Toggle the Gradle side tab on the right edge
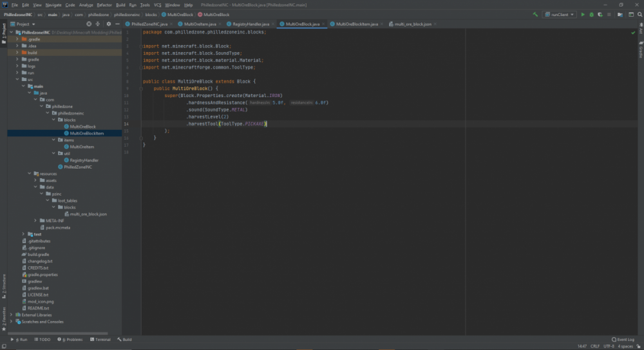This screenshot has width=644, height=350. coord(641,50)
